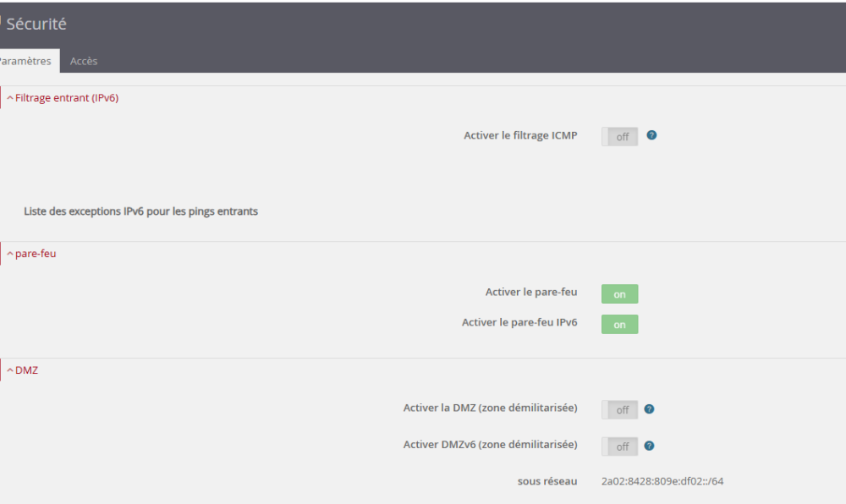Collapse the 'pare-feu' section
Screen dimensions: 846x504
pyautogui.click(x=32, y=254)
